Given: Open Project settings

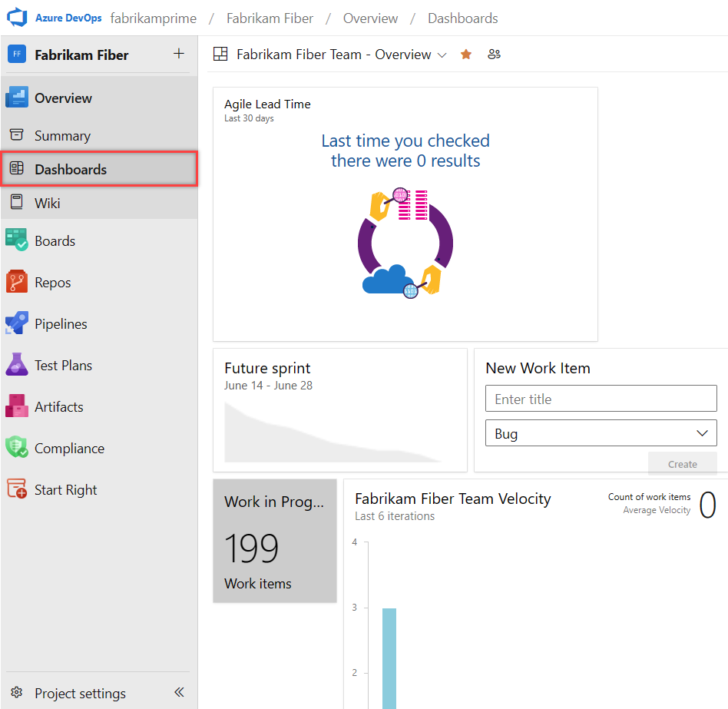Looking at the screenshot, I should [x=79, y=693].
